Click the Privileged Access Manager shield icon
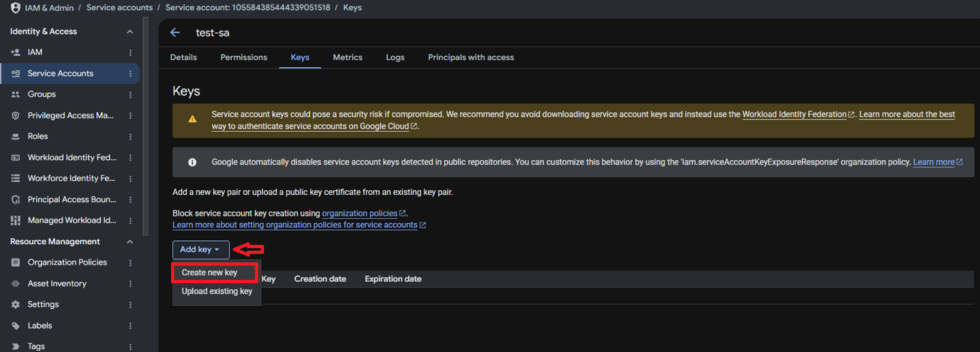 (x=16, y=116)
